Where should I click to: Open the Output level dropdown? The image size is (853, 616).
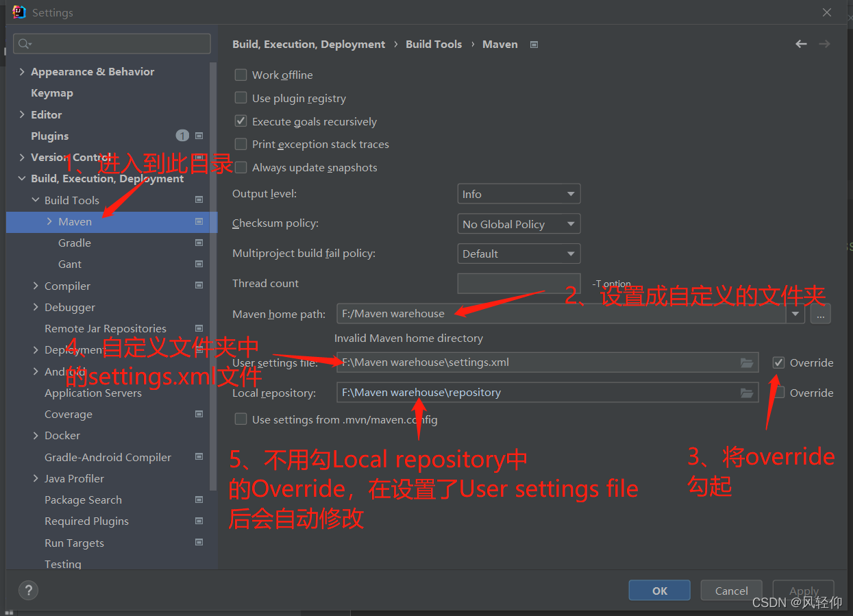[x=519, y=194]
